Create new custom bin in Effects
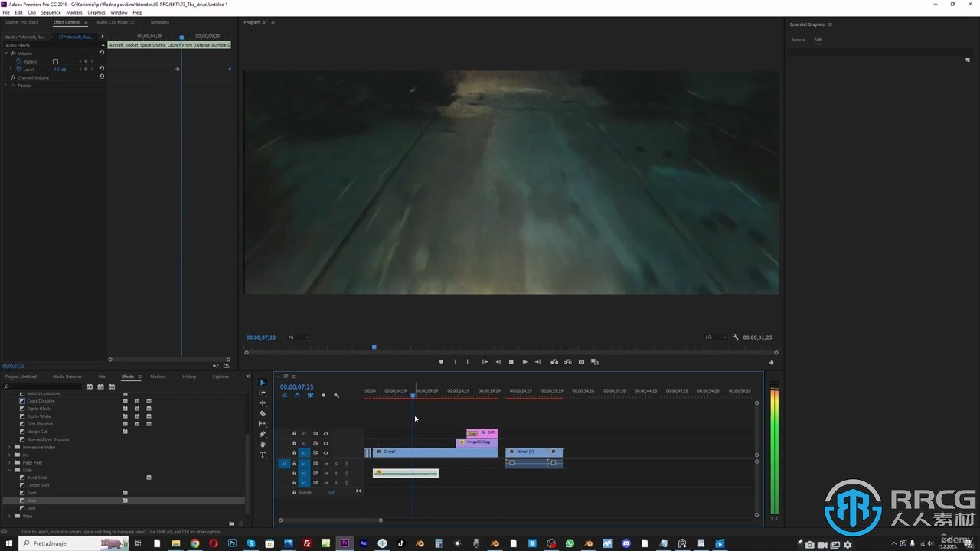 click(231, 523)
